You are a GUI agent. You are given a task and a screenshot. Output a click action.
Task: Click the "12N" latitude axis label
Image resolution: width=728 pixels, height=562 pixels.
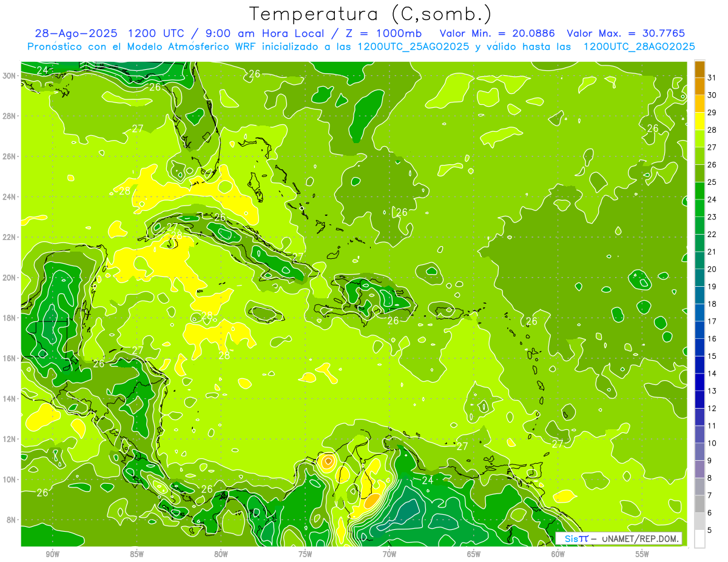tap(10, 439)
